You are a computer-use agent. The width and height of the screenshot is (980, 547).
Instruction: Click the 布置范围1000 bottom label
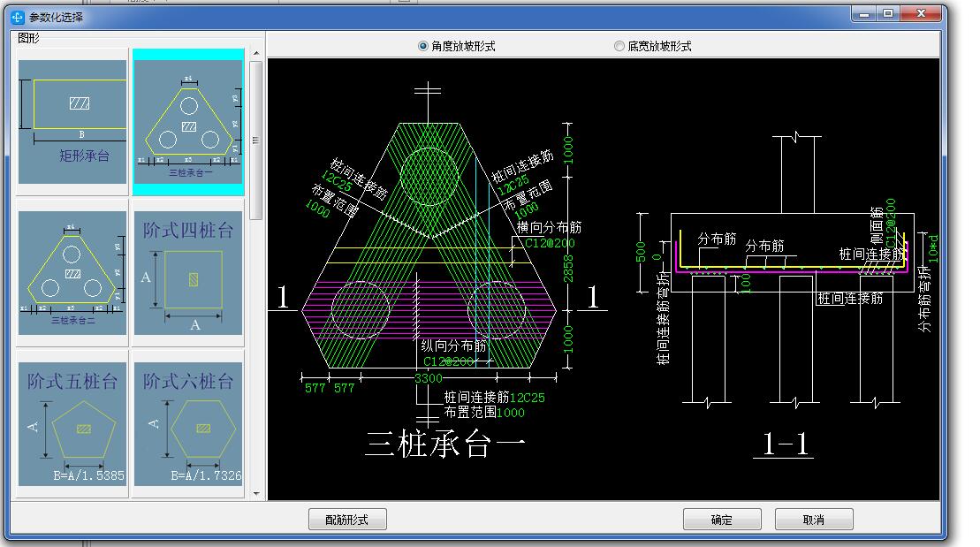(484, 413)
